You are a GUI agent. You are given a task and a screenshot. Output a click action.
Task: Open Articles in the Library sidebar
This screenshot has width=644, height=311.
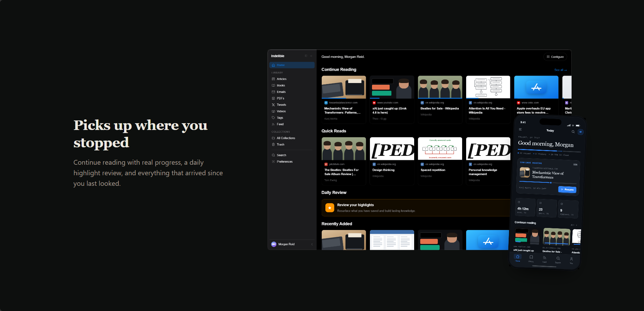pos(292,79)
